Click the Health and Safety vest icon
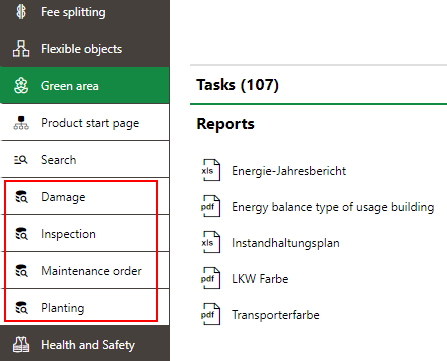The width and height of the screenshot is (447, 361). click(x=21, y=345)
